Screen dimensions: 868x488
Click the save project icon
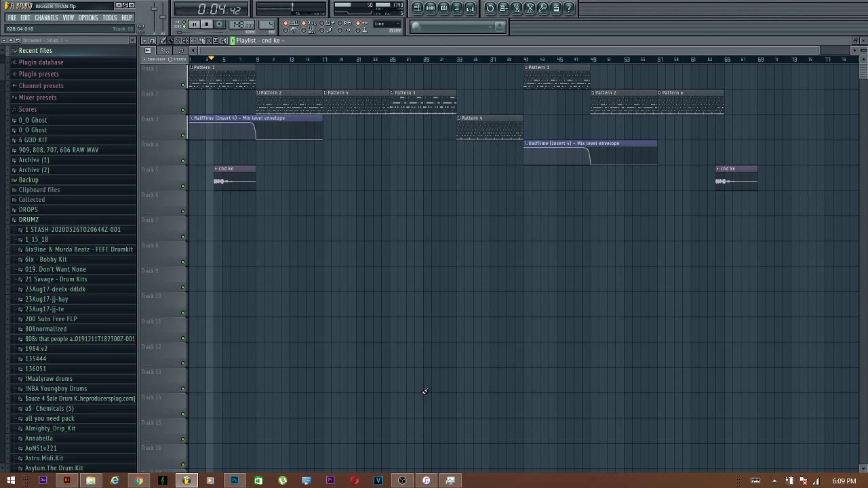coord(503,8)
